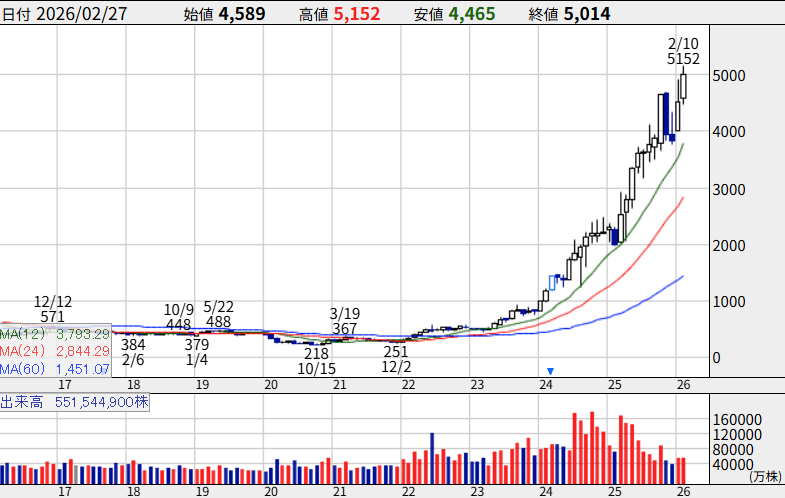Click the 出来高 volume label box
This screenshot has width=785, height=498.
coord(74,402)
